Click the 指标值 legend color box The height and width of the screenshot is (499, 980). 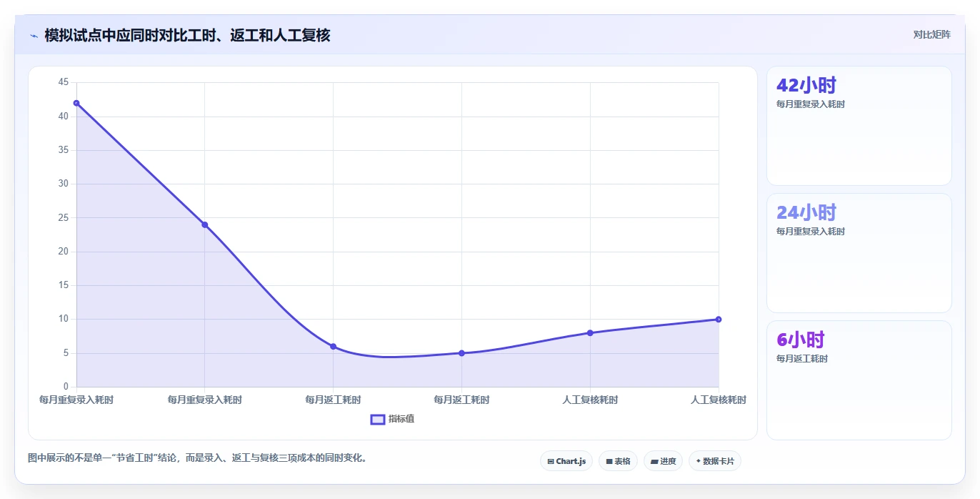tap(378, 419)
